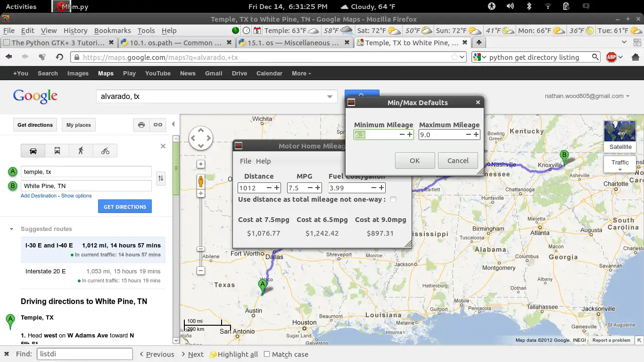Click the print directions icon

coord(141,125)
